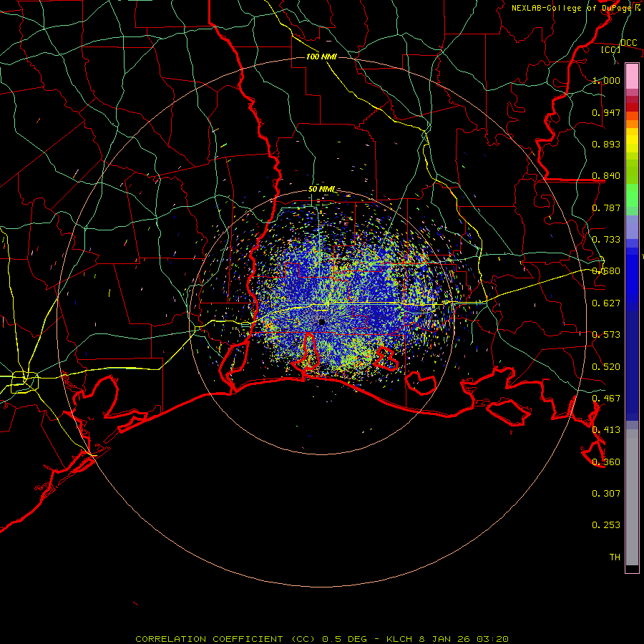Image resolution: width=644 pixels, height=644 pixels.
Task: Click the yellow Houston beltway loop on the map
Action: 24,381
